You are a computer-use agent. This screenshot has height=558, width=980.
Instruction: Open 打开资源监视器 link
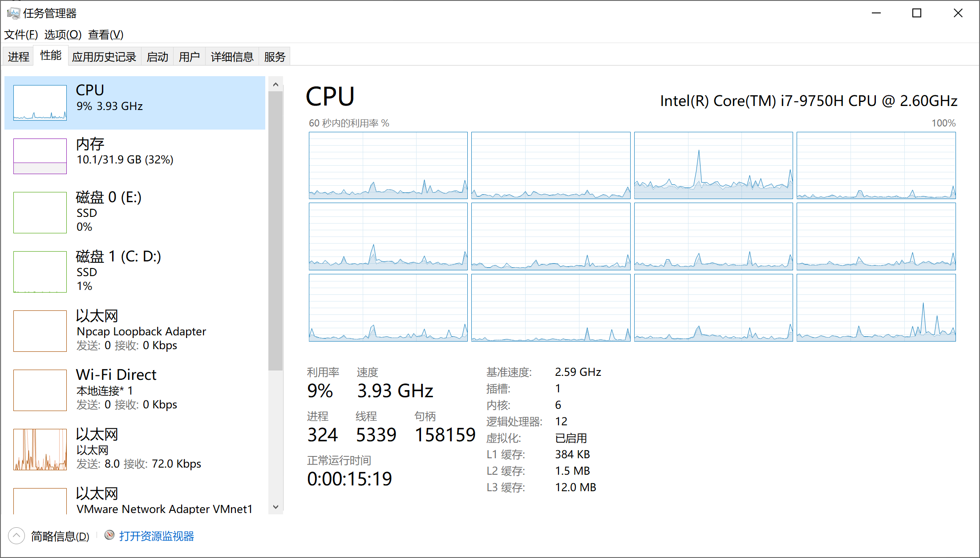pos(156,536)
